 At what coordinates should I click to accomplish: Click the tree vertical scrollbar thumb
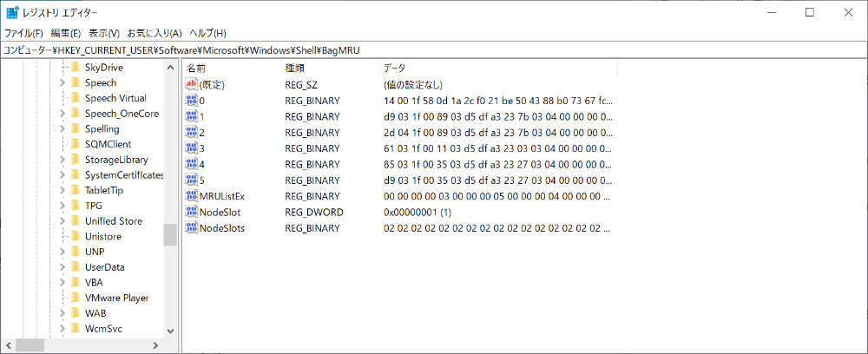point(170,234)
